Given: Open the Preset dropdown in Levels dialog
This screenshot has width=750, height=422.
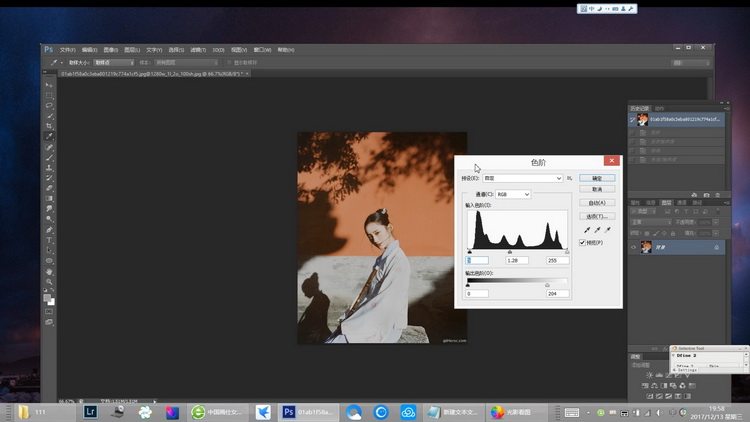Looking at the screenshot, I should [523, 178].
